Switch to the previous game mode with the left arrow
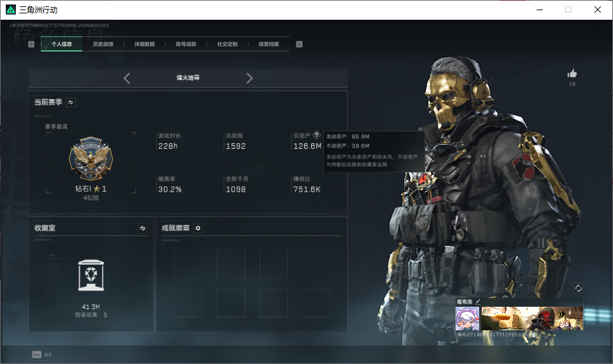The width and height of the screenshot is (613, 364). (x=127, y=78)
